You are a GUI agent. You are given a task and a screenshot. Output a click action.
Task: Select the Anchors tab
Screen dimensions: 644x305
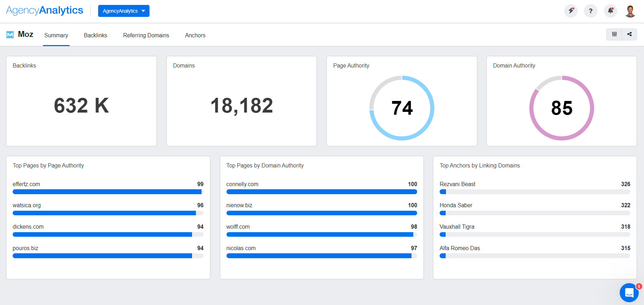[195, 35]
